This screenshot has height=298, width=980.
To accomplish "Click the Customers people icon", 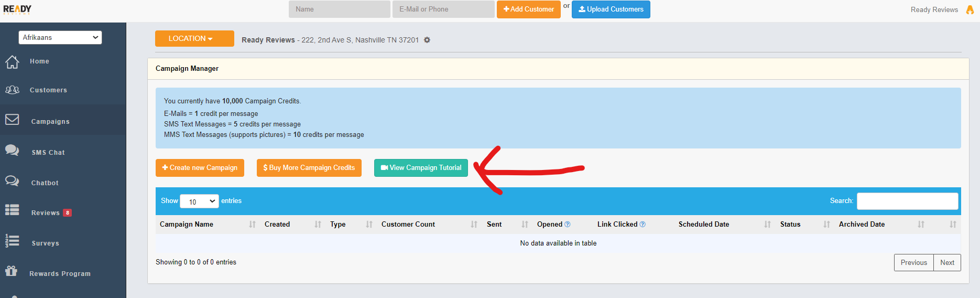I will (12, 90).
